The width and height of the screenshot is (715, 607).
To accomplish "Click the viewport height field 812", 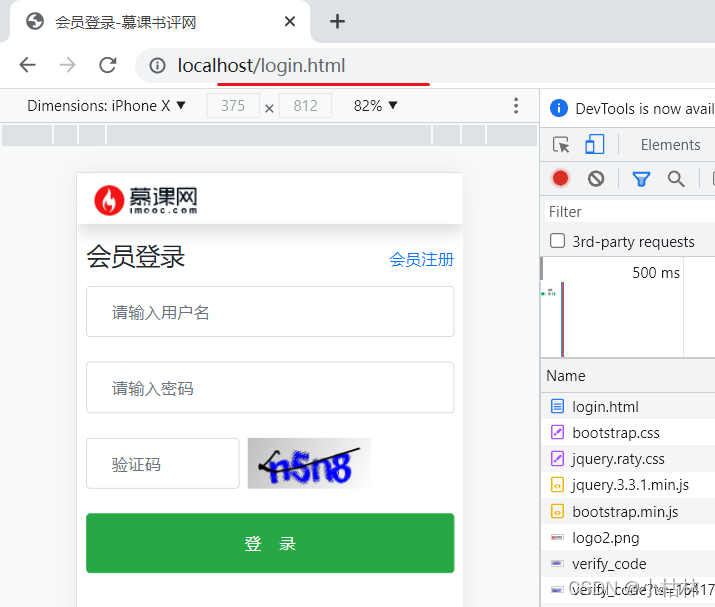I will (x=305, y=106).
